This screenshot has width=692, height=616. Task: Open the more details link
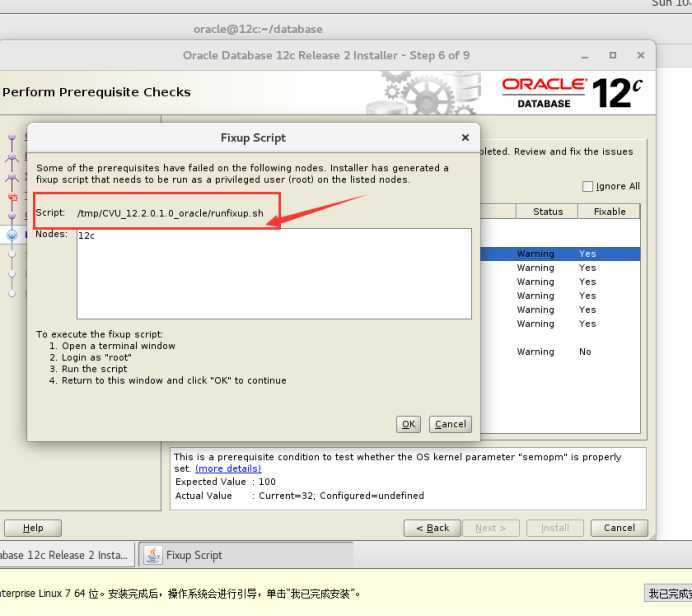[x=228, y=469]
